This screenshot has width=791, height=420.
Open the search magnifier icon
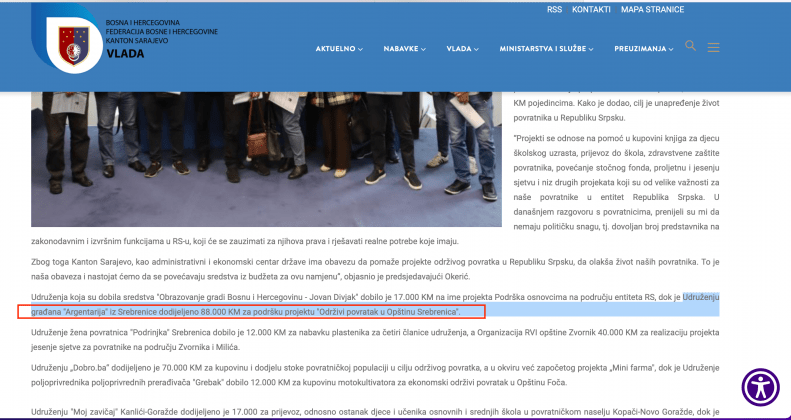coord(690,47)
